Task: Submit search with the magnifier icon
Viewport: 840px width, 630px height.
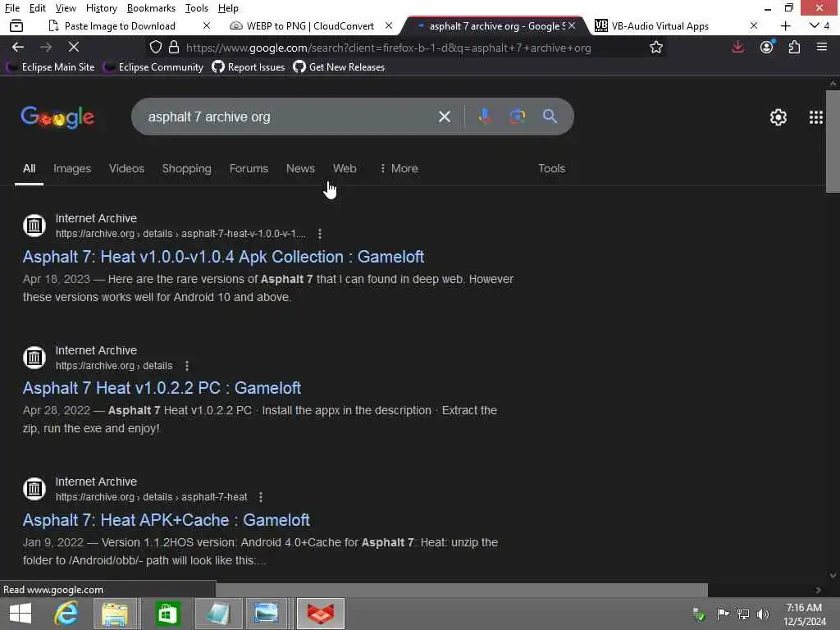Action: click(x=550, y=116)
